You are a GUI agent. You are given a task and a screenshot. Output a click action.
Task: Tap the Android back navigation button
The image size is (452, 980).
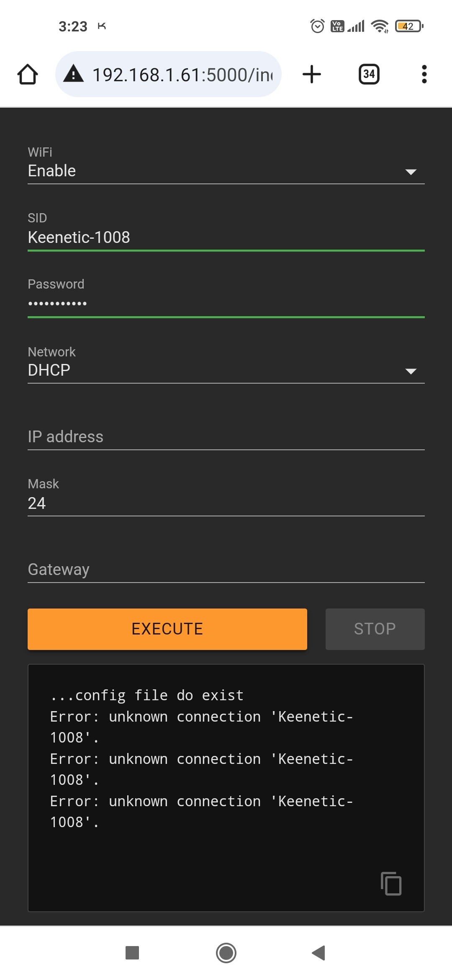(318, 953)
